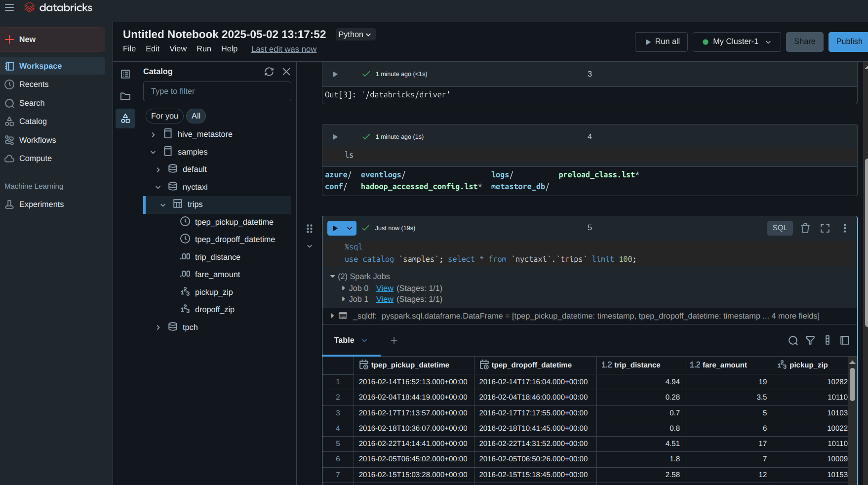Viewport: 868px width, 485px height.
Task: Change notebook language from Python dropdown
Action: [x=355, y=35]
